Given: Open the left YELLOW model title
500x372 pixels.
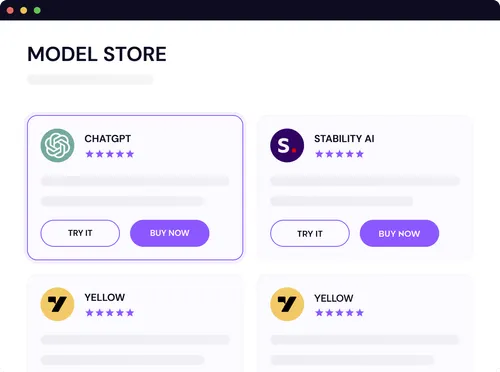Looking at the screenshot, I should coord(105,297).
